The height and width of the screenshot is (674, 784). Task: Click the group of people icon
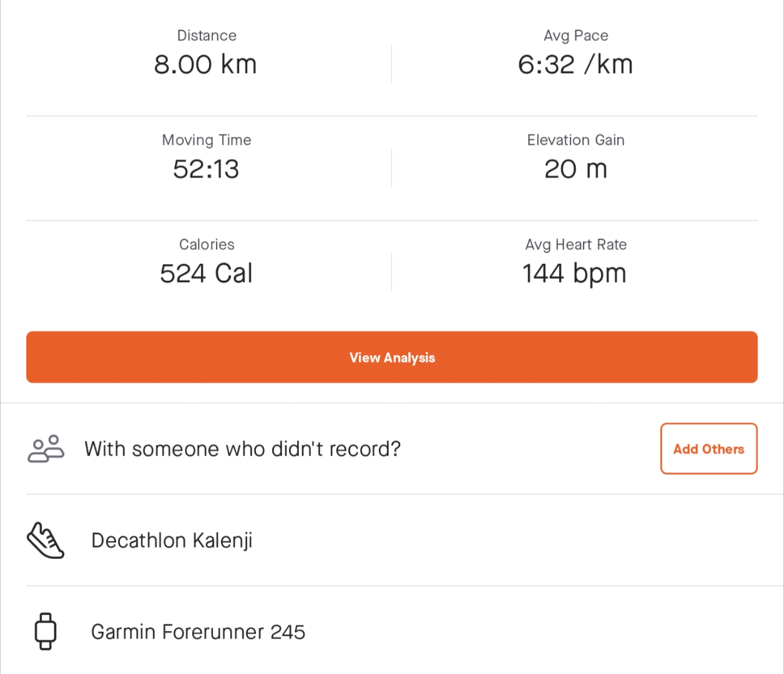coord(46,449)
